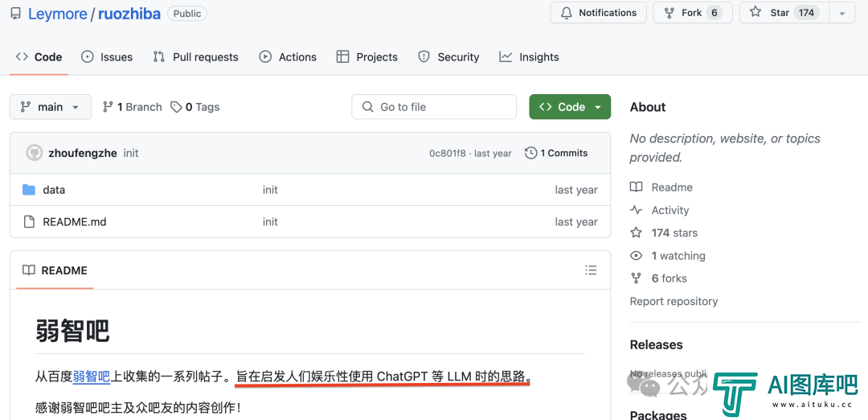
Task: Fork the repository with Fork button
Action: (693, 13)
